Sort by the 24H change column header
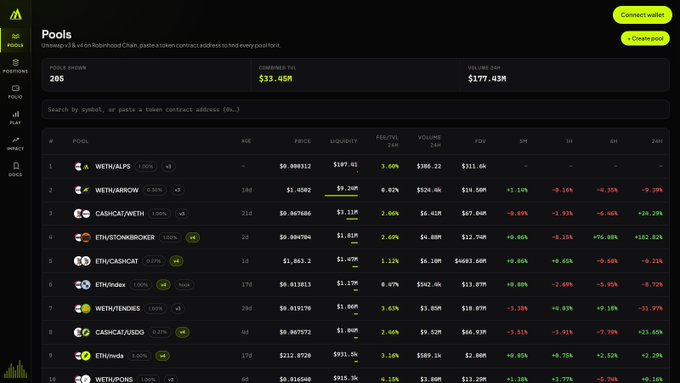This screenshot has width=680, height=383. pos(657,141)
